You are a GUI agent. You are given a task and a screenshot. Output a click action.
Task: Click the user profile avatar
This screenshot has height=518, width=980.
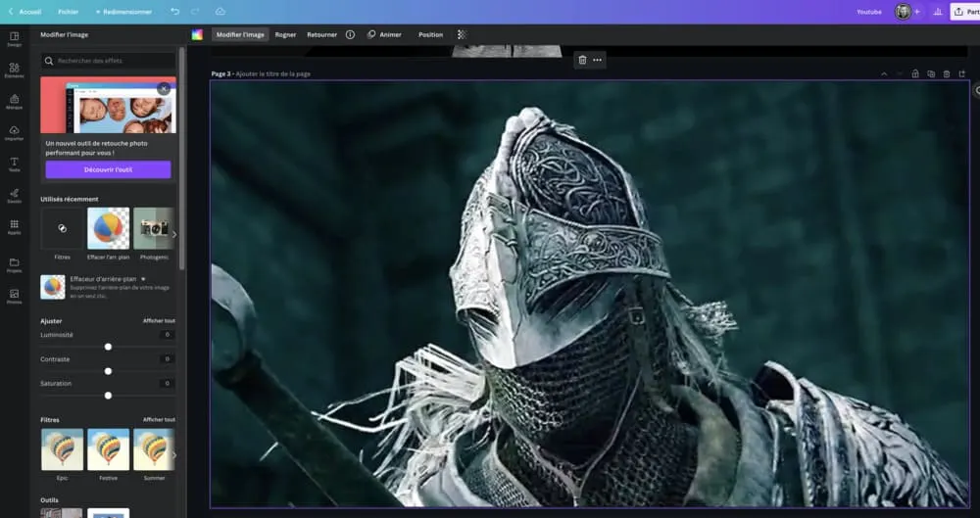pos(903,12)
